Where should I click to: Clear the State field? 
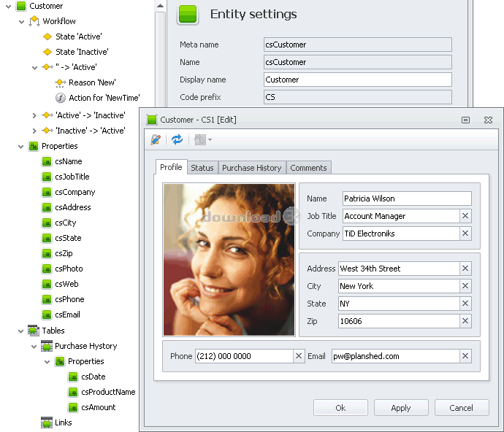[465, 304]
